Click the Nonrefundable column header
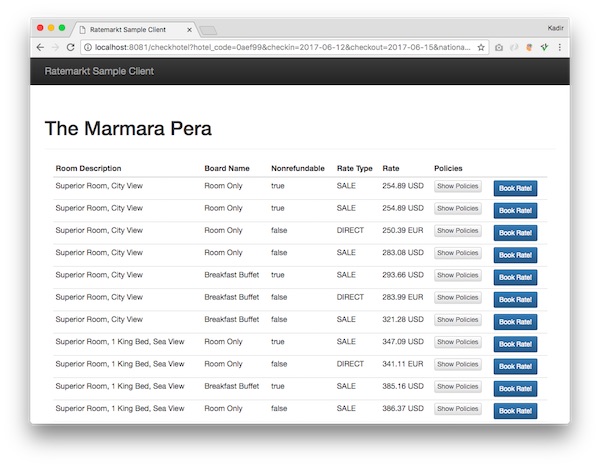Image resolution: width=600 pixels, height=467 pixels. [298, 168]
